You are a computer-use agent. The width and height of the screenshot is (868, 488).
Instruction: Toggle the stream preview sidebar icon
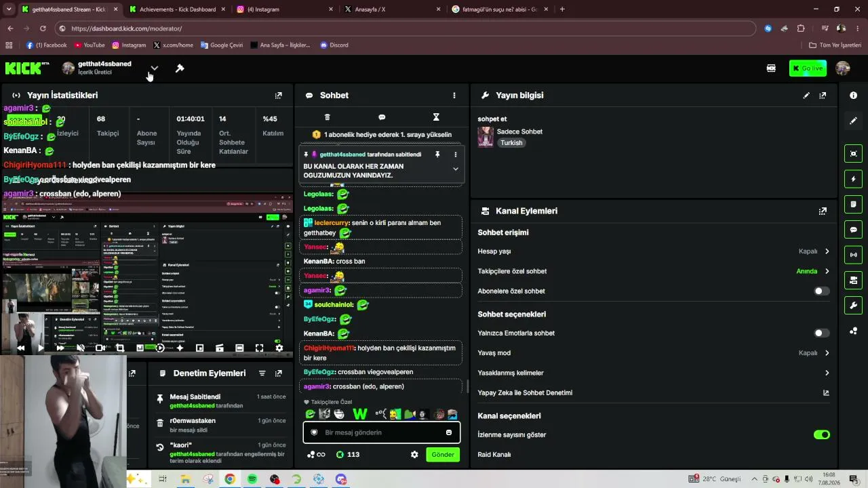coord(853,154)
